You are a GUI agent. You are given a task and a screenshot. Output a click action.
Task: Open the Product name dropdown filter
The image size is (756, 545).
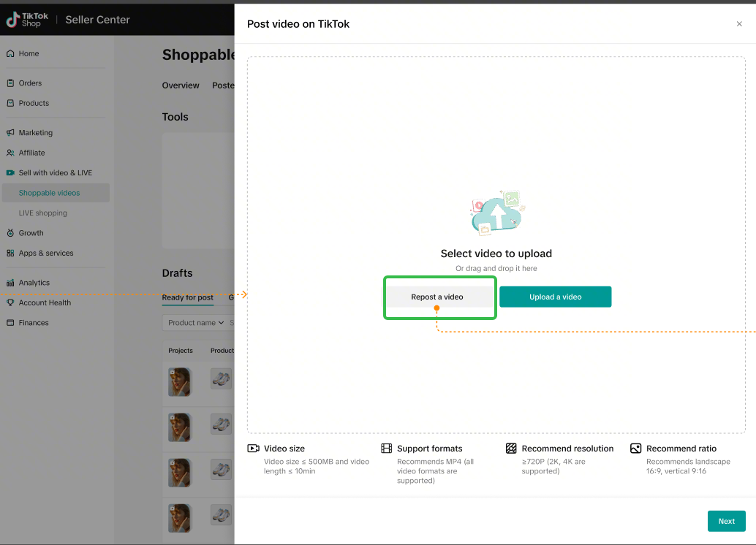tap(193, 323)
